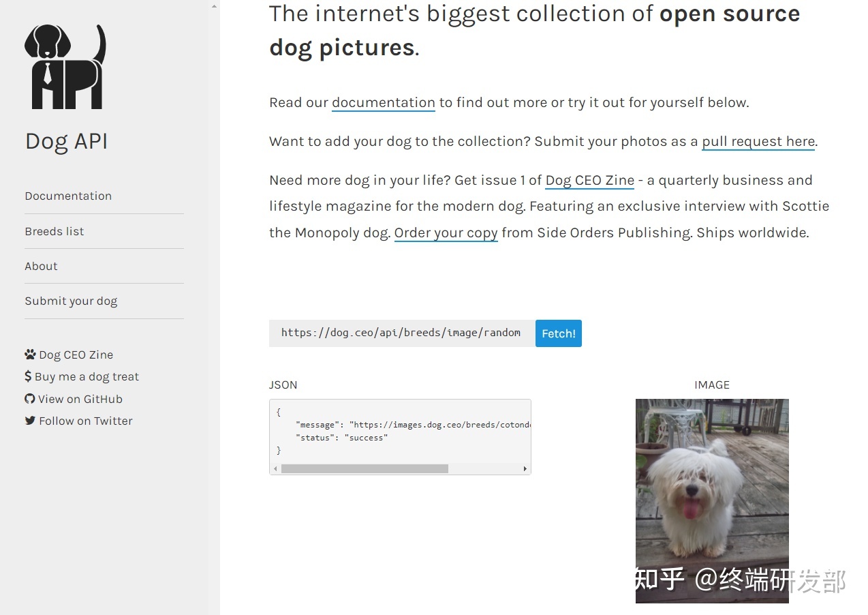Open the pull request here link
868x615 pixels.
[758, 141]
